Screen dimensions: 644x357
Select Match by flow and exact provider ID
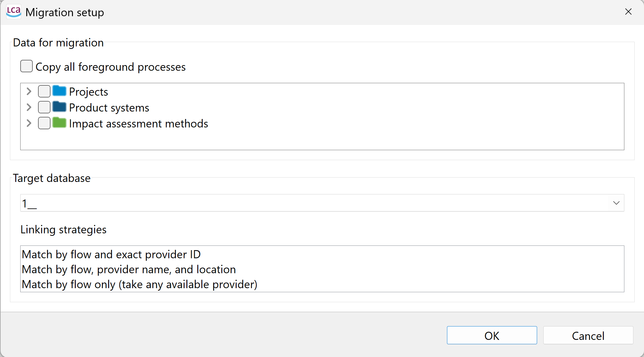(x=111, y=255)
